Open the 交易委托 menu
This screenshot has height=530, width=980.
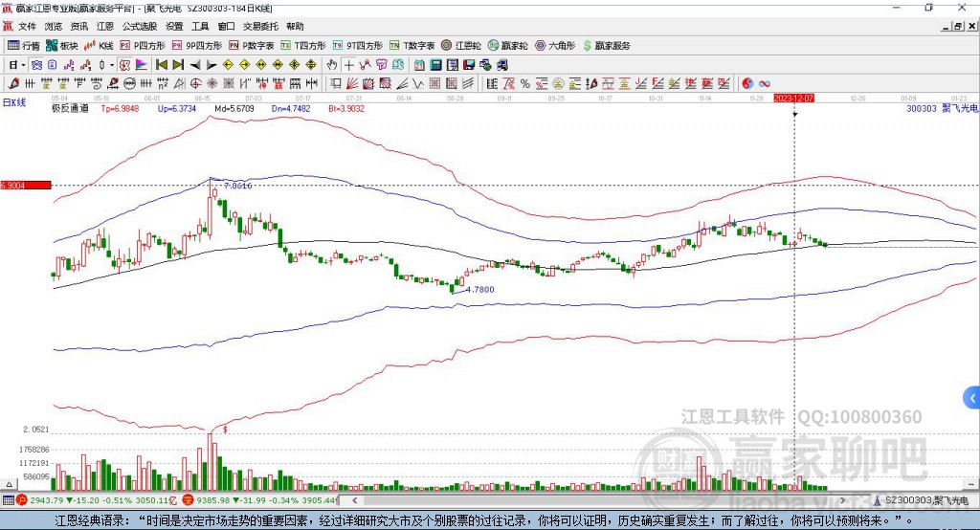[260, 26]
